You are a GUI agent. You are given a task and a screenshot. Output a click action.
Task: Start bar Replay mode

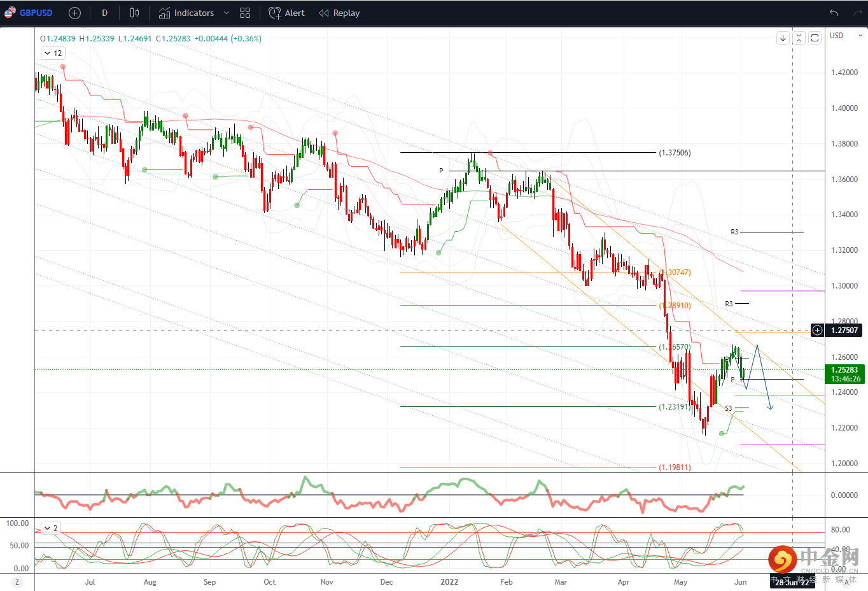point(339,13)
